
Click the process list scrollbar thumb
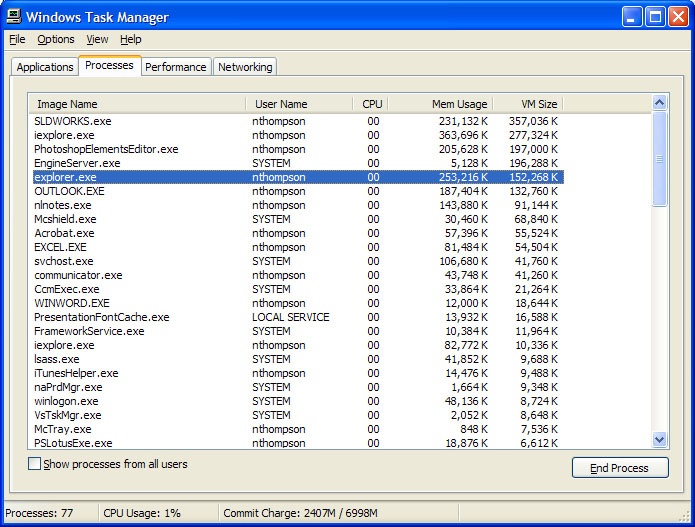click(659, 159)
